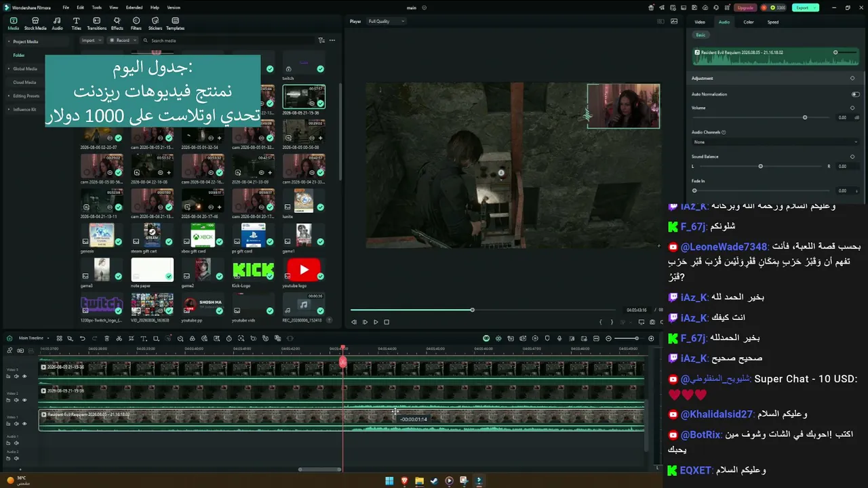The height and width of the screenshot is (488, 868).
Task: Open the Full Quality playback dropdown
Action: [x=386, y=22]
